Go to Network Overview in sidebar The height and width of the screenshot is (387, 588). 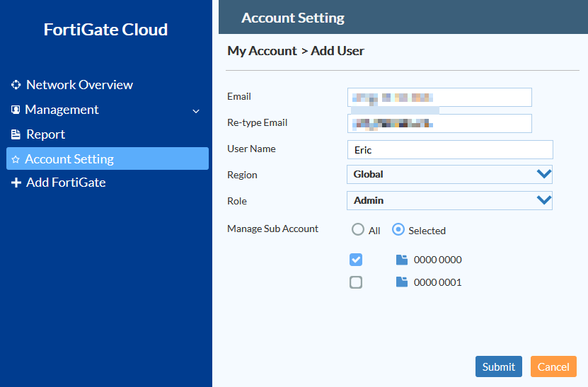[x=79, y=85]
